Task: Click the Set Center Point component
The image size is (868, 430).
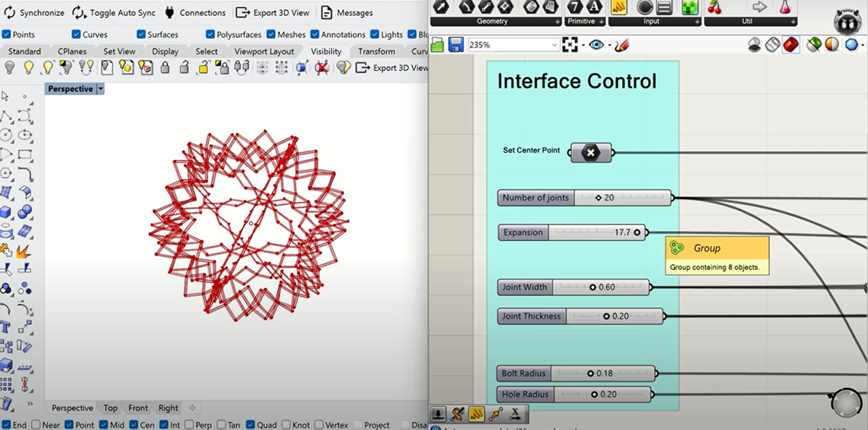Action: (590, 153)
